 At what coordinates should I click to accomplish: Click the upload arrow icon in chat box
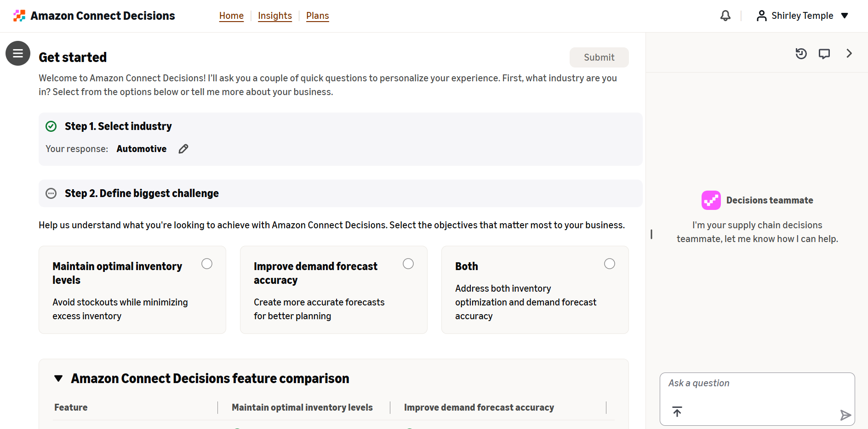tap(677, 412)
